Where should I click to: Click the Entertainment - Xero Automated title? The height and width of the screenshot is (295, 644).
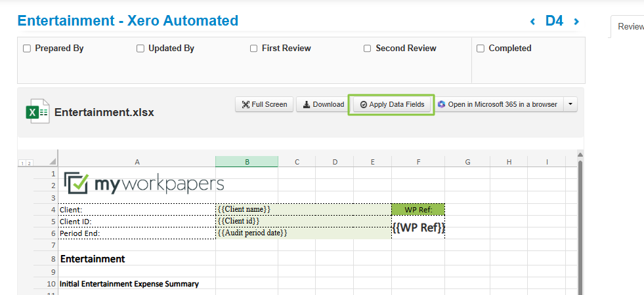[128, 20]
